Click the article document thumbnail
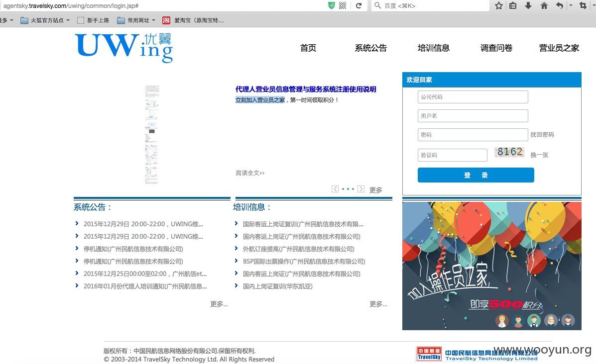Screen dimensions: 596x364 coord(152,135)
